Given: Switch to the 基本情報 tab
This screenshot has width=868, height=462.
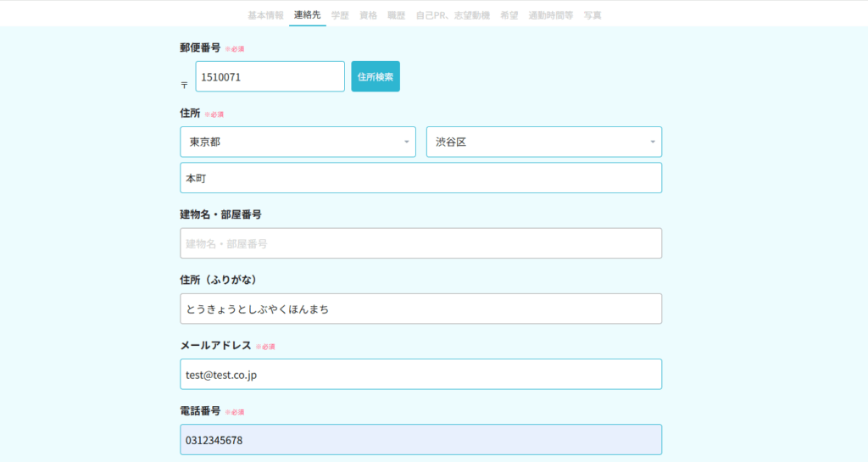Looking at the screenshot, I should pos(265,15).
